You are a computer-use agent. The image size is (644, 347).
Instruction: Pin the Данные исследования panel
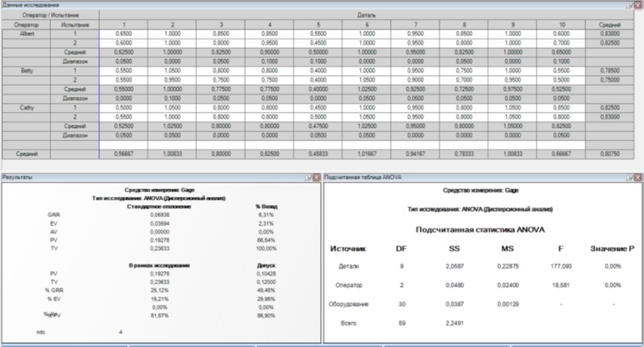pos(630,5)
